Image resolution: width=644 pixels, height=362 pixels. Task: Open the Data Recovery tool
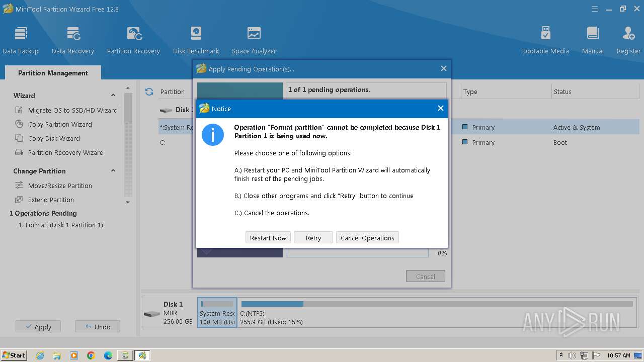pyautogui.click(x=73, y=40)
